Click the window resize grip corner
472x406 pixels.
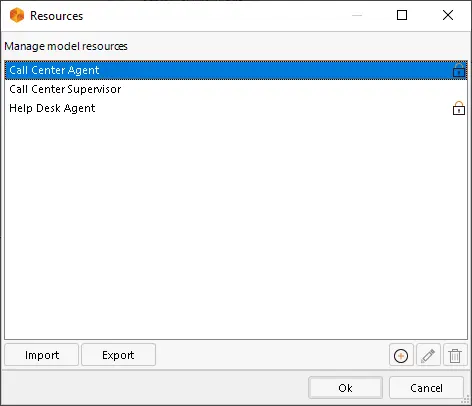coord(466,399)
